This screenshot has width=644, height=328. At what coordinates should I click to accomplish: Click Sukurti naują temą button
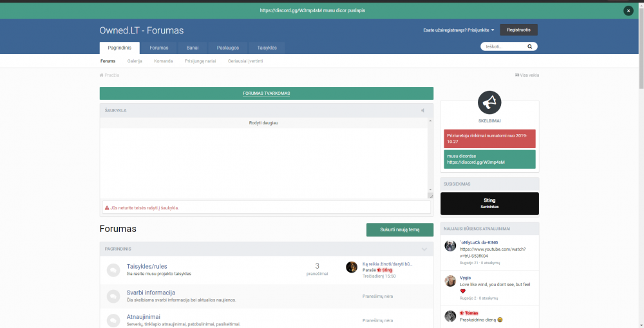tap(399, 229)
